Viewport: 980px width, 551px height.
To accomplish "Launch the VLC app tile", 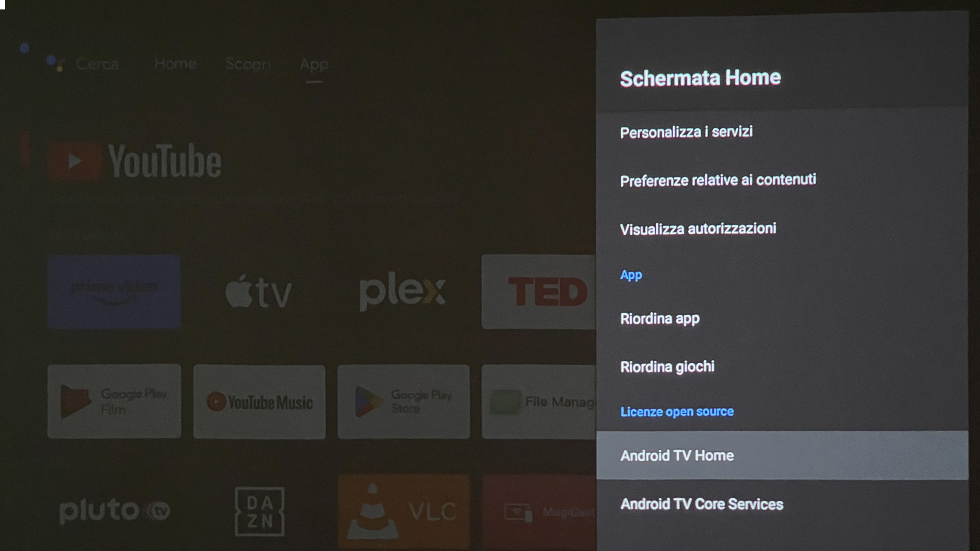I will (403, 511).
